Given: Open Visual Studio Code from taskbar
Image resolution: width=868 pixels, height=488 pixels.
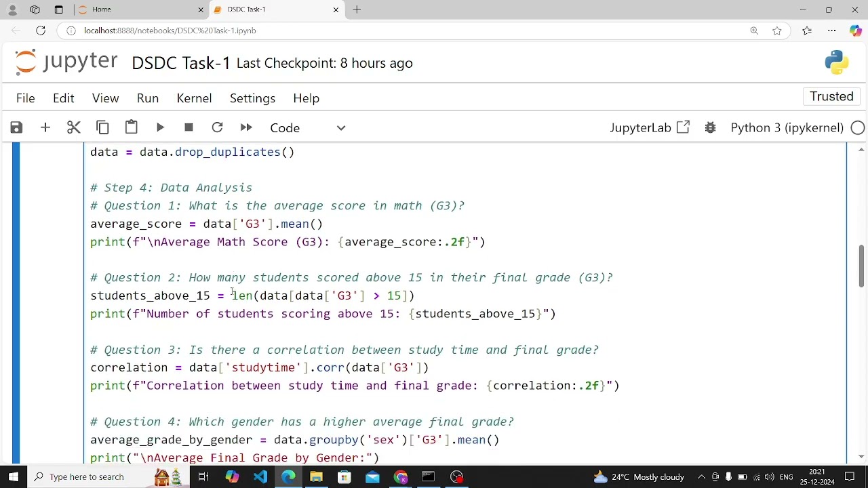Looking at the screenshot, I should (260, 476).
